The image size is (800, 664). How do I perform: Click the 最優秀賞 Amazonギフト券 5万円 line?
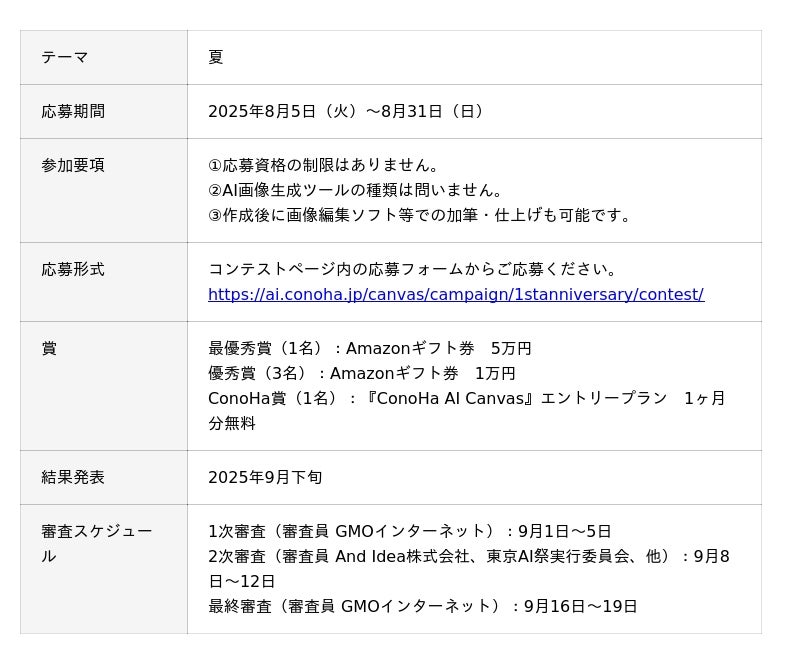[x=369, y=349]
